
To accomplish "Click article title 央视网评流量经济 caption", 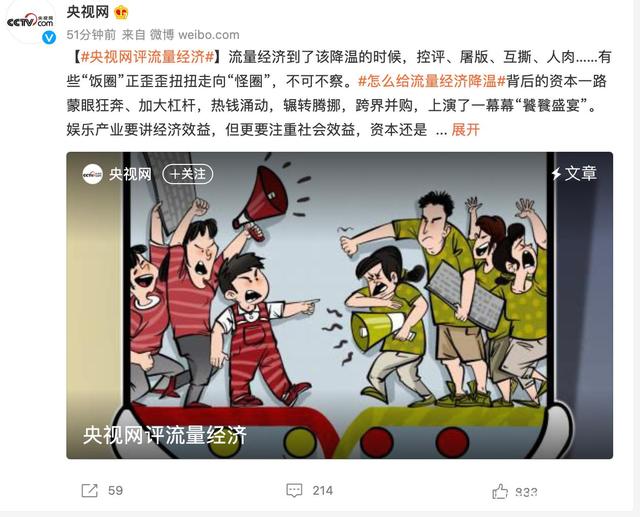I will click(165, 435).
